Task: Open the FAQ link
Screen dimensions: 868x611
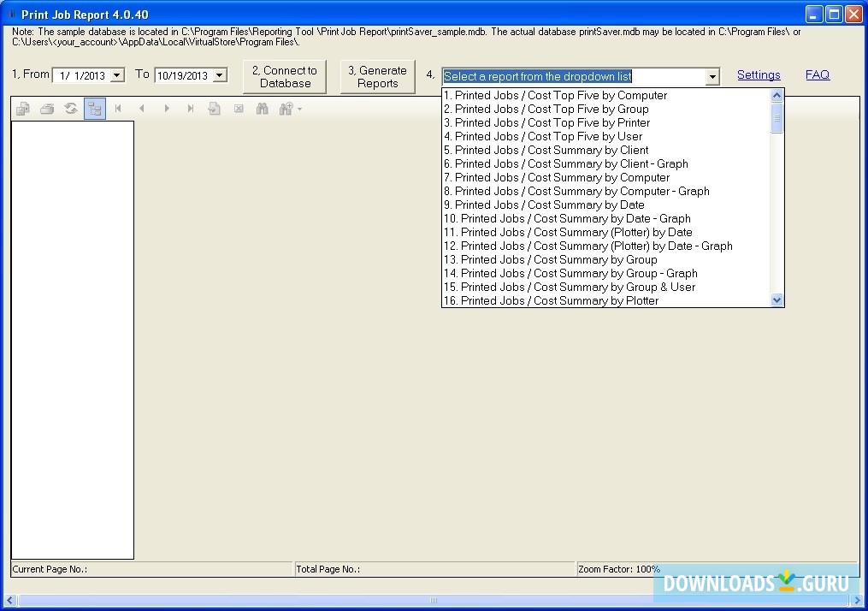Action: [817, 74]
